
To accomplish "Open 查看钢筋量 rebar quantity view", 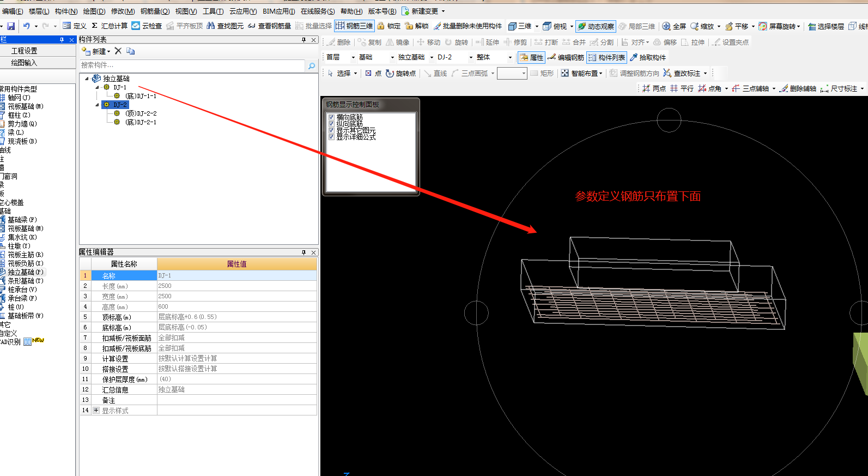I will pos(269,26).
